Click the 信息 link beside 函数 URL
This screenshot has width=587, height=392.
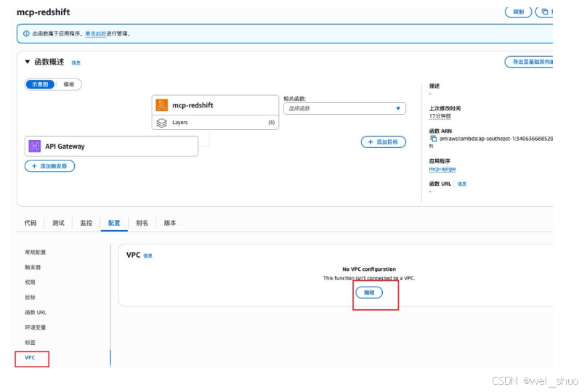[461, 184]
